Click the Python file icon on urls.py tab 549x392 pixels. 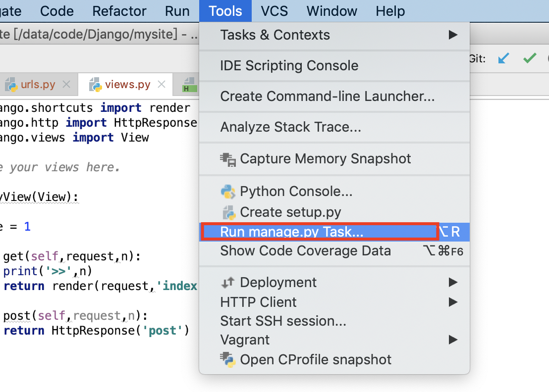(x=11, y=85)
